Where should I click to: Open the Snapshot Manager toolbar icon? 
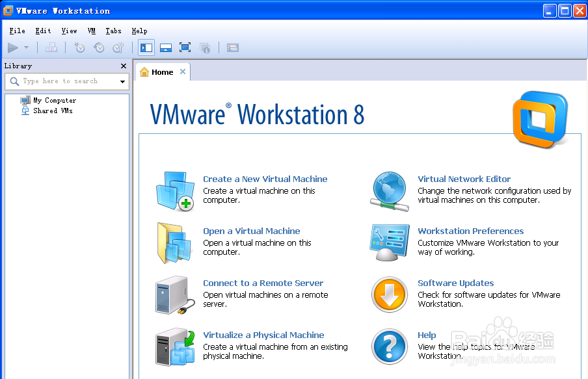(x=118, y=47)
